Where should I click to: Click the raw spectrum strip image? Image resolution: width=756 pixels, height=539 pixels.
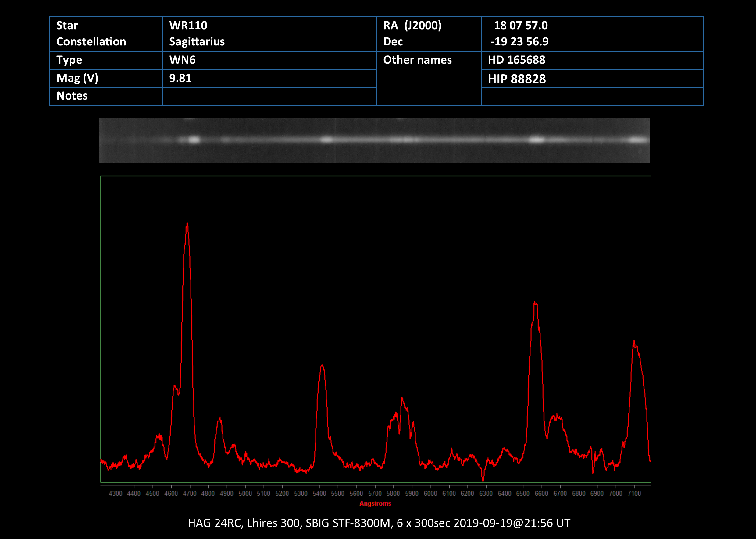pos(374,141)
